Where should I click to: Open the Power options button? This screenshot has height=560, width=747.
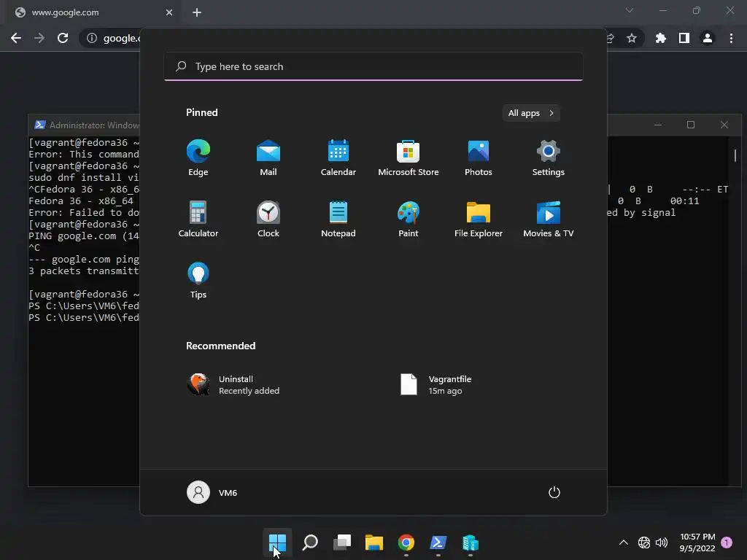click(554, 492)
